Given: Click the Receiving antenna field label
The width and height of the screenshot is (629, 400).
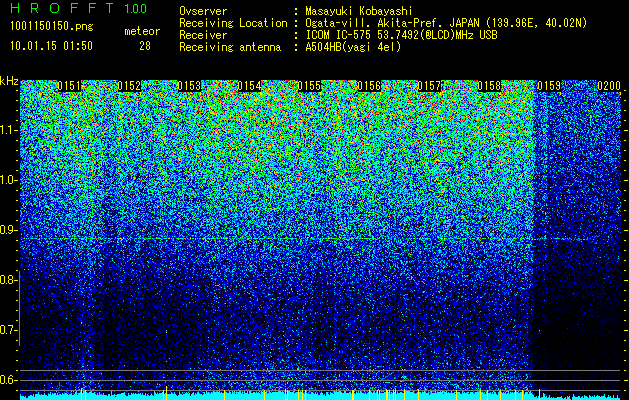Looking at the screenshot, I should pyautogui.click(x=230, y=47).
